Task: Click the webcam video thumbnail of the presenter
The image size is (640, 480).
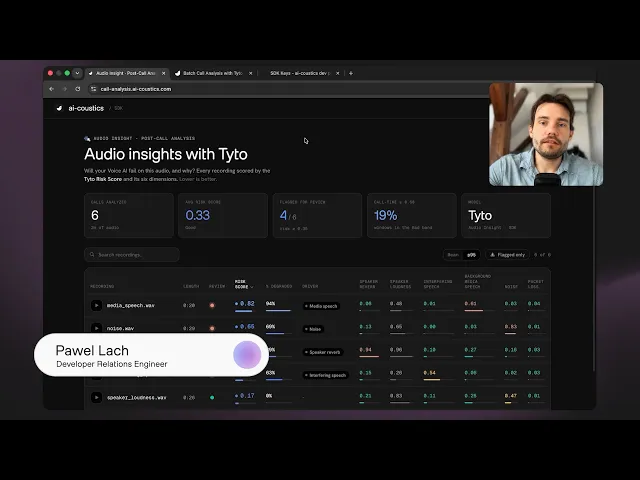Action: (546, 134)
